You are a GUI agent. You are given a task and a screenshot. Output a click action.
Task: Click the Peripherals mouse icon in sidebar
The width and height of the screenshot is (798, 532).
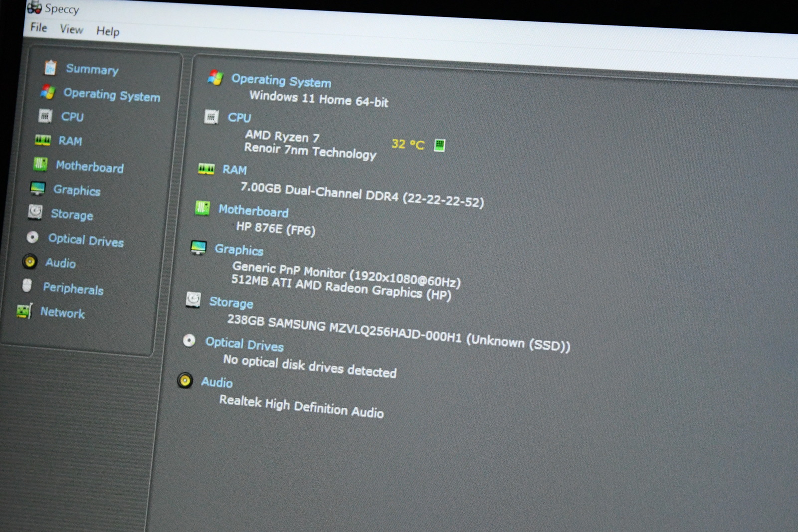click(x=27, y=285)
